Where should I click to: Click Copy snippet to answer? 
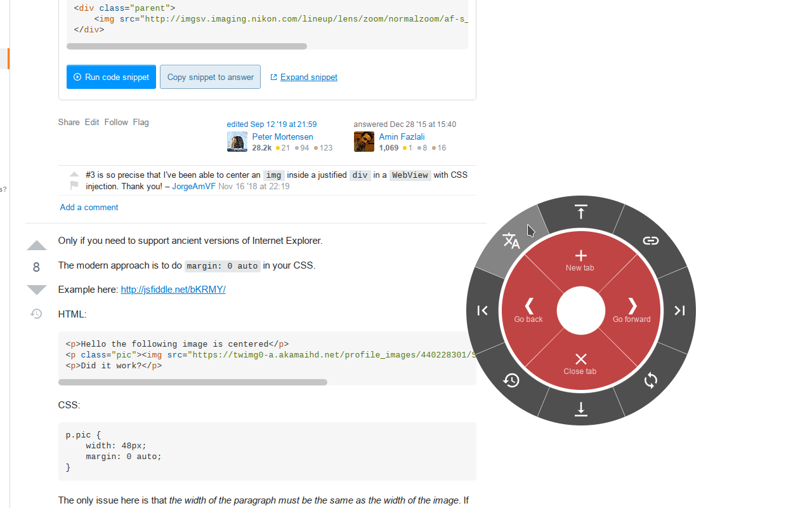pos(210,77)
